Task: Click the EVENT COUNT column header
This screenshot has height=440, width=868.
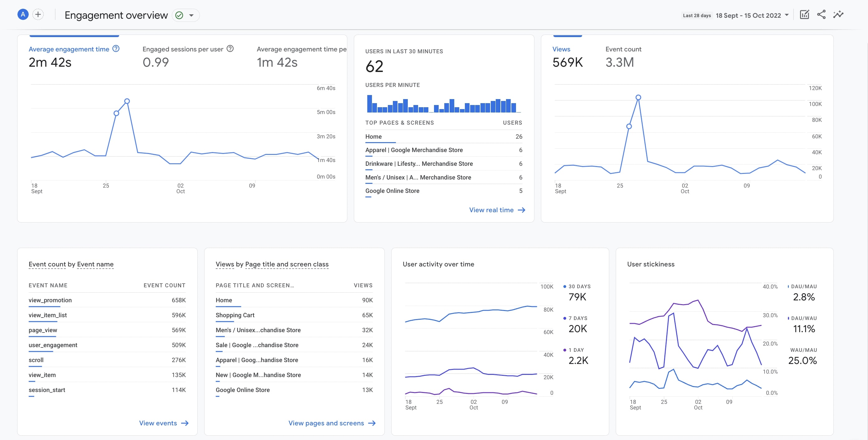Action: point(164,285)
